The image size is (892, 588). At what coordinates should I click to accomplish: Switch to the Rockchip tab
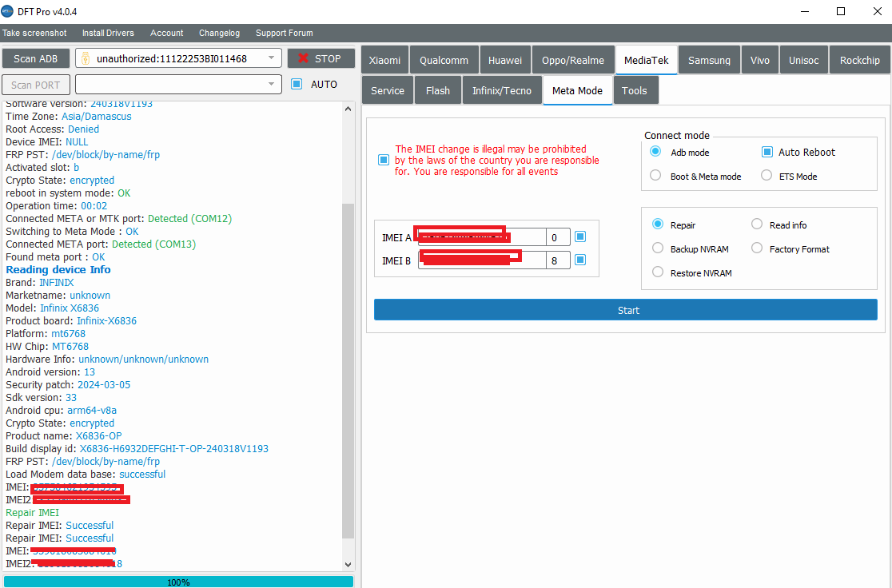859,60
